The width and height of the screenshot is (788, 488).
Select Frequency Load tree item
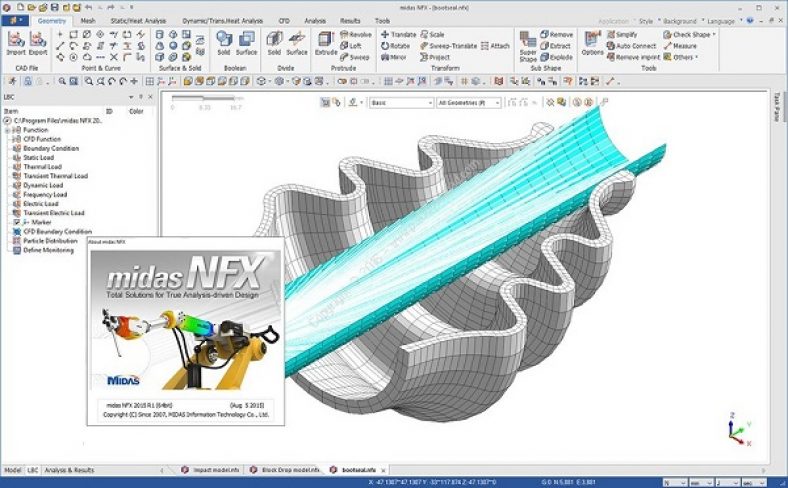(x=45, y=194)
